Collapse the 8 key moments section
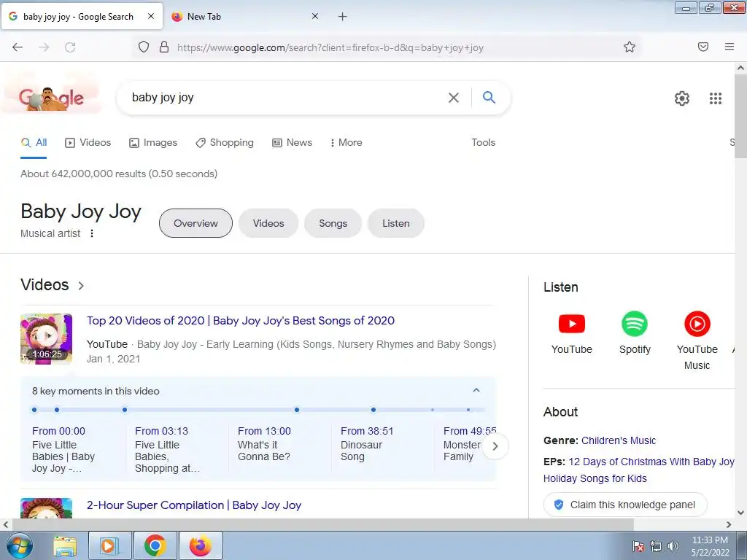This screenshot has width=747, height=560. pyautogui.click(x=476, y=391)
